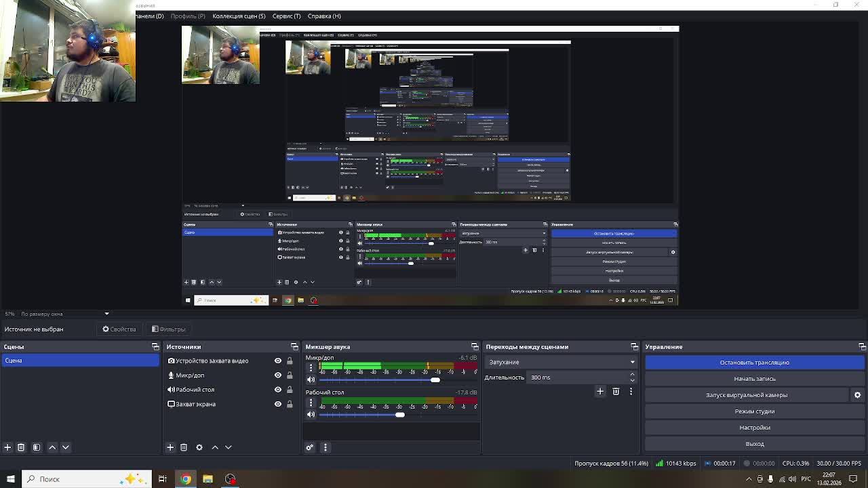Open the Коллекция сцен menu
The height and width of the screenshot is (488, 868).
tap(239, 16)
